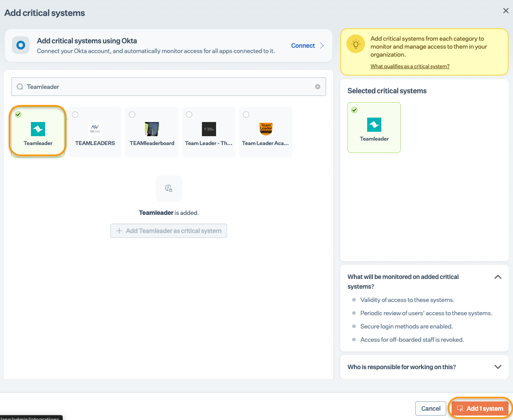Viewport: 513px width, 420px height.
Task: Click the 'Team Leader - Th...' black logo
Action: point(209,129)
